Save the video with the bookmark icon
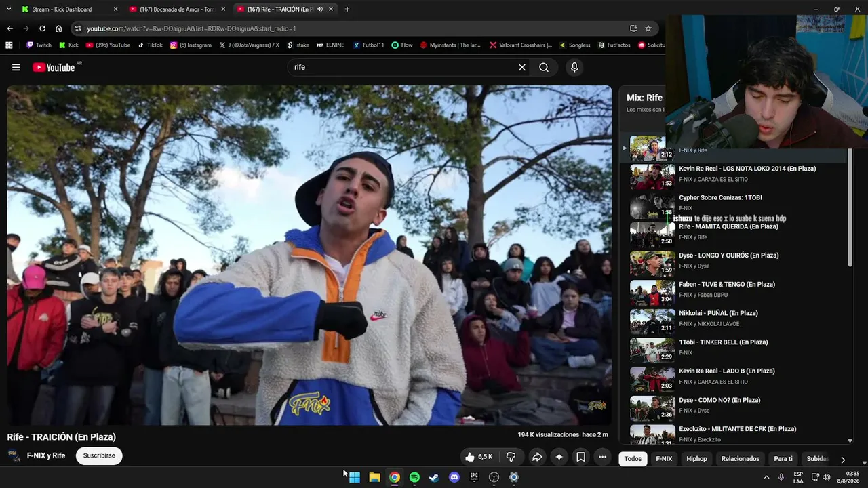 tap(581, 457)
